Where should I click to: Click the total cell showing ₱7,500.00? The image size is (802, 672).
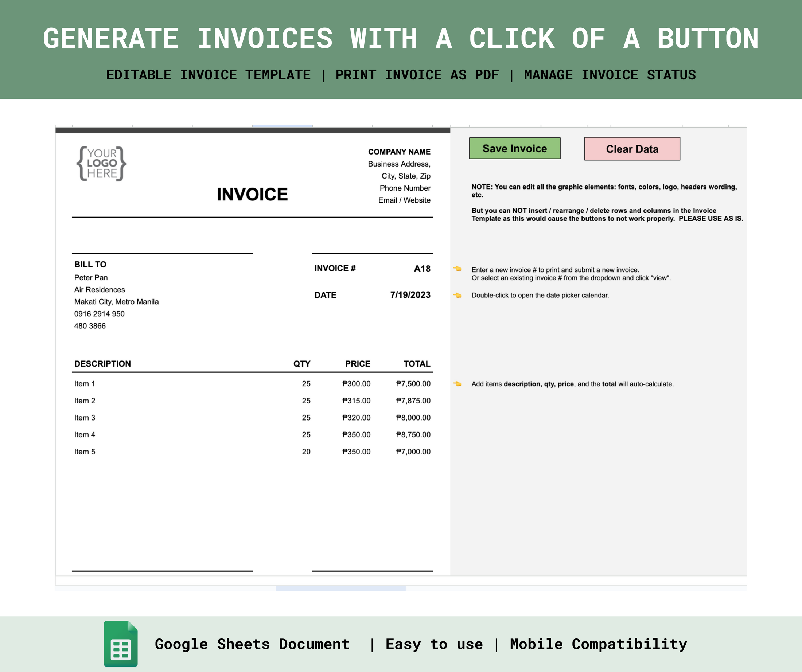(413, 383)
